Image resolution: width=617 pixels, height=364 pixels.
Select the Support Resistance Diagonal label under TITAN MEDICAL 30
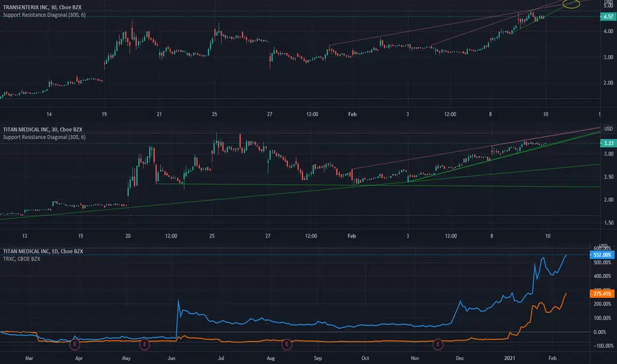(x=44, y=137)
